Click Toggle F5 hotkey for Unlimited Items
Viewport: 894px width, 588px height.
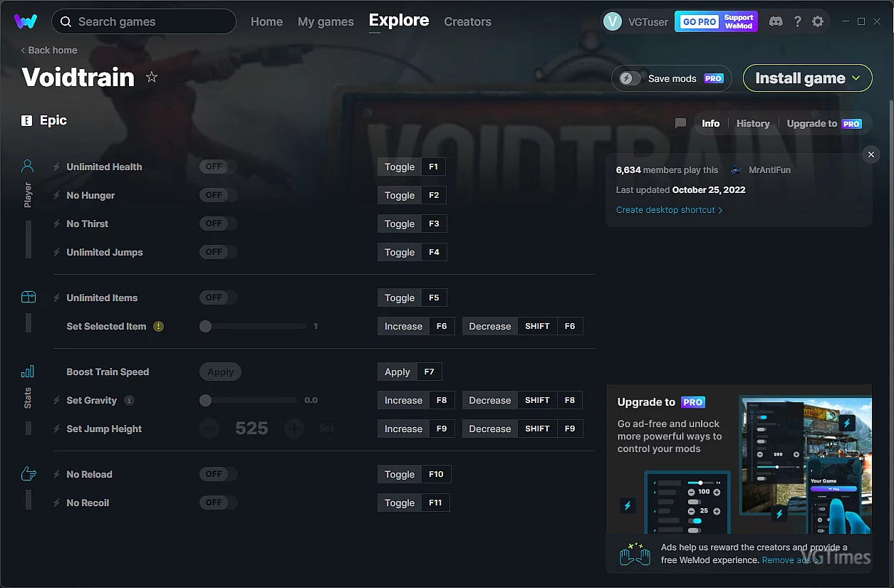(x=412, y=298)
